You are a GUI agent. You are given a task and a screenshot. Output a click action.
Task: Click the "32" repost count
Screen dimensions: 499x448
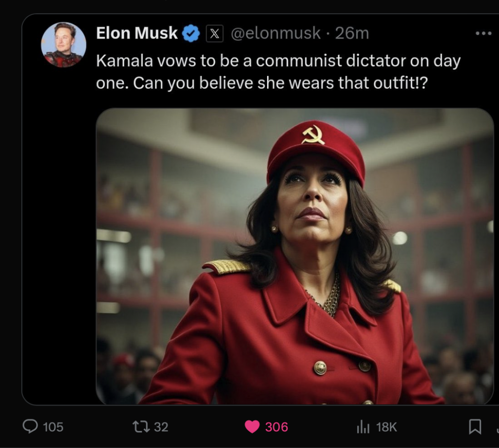[x=161, y=427]
